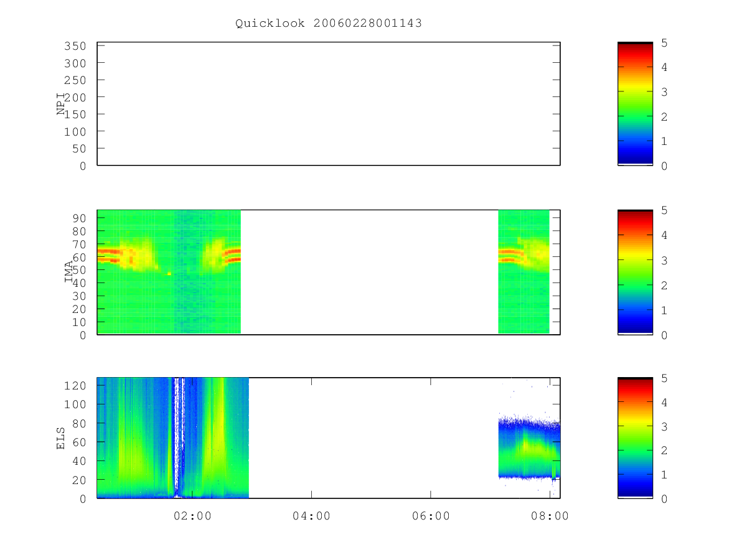Click the 30 tick label on IMA axis
747x560 pixels.
point(80,296)
